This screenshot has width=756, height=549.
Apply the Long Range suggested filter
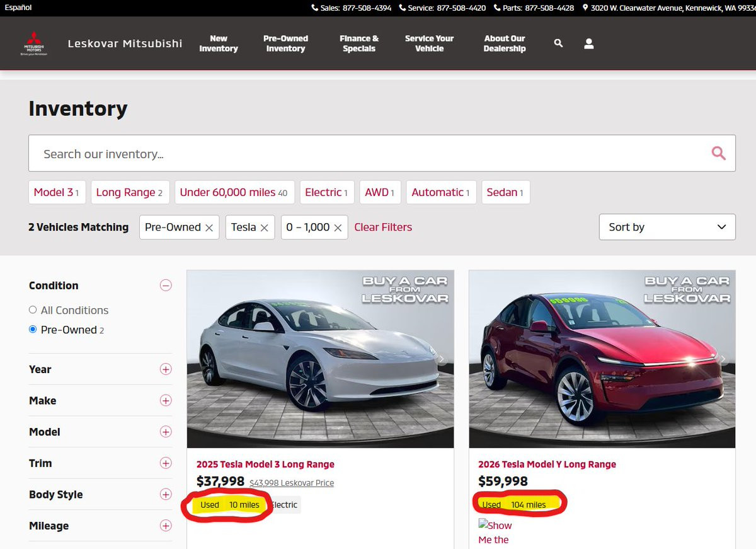coord(129,192)
